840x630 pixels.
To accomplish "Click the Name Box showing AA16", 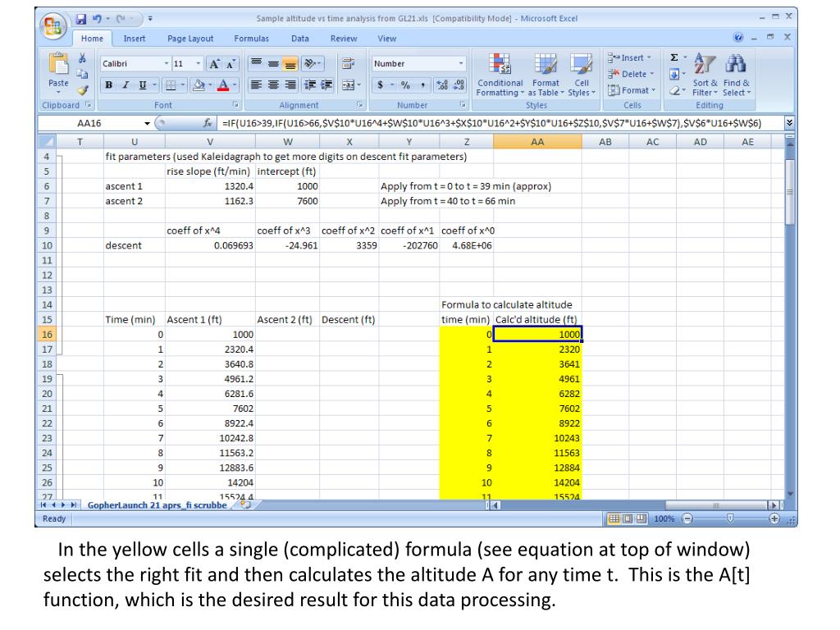I will coord(89,122).
